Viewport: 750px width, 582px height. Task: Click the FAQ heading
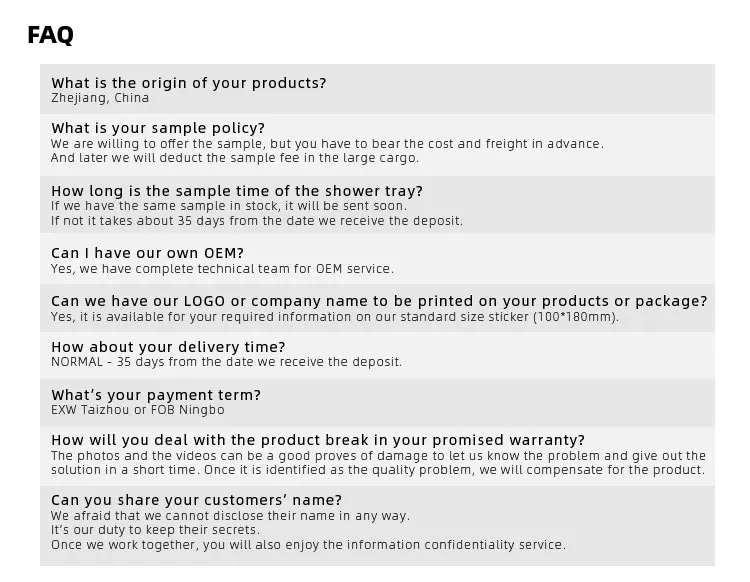point(50,35)
